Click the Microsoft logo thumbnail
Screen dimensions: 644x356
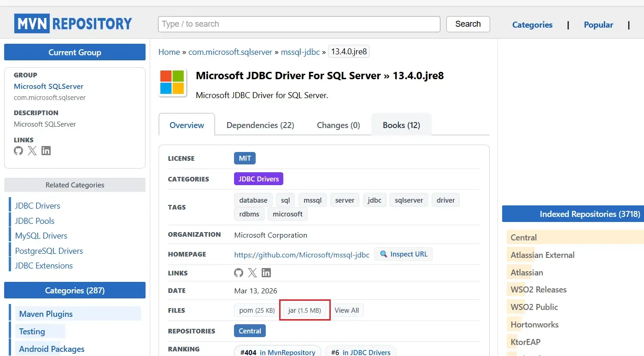coord(172,83)
